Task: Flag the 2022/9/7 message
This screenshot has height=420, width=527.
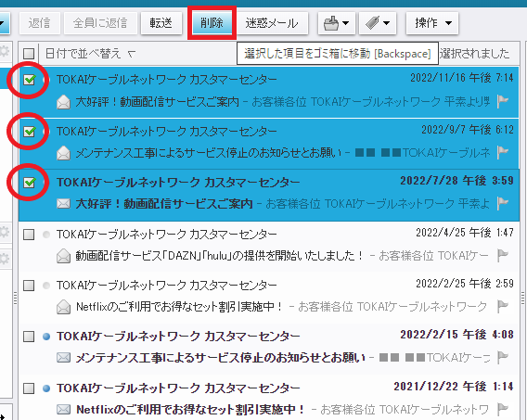Action: click(x=503, y=152)
